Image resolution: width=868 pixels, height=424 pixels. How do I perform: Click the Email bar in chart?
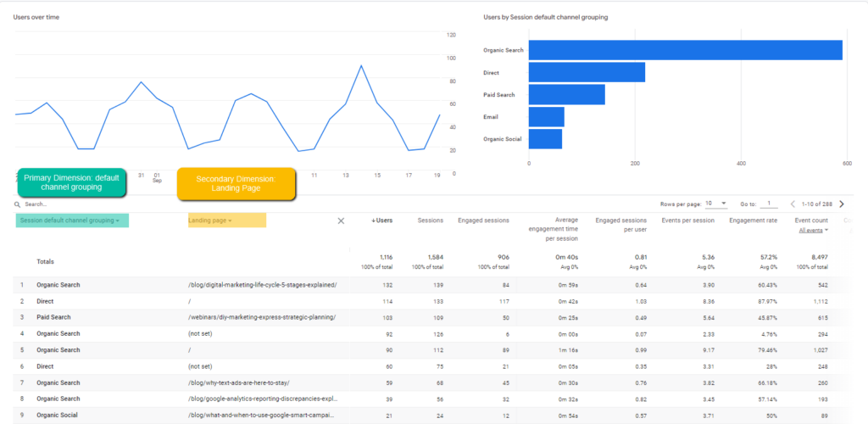point(547,117)
